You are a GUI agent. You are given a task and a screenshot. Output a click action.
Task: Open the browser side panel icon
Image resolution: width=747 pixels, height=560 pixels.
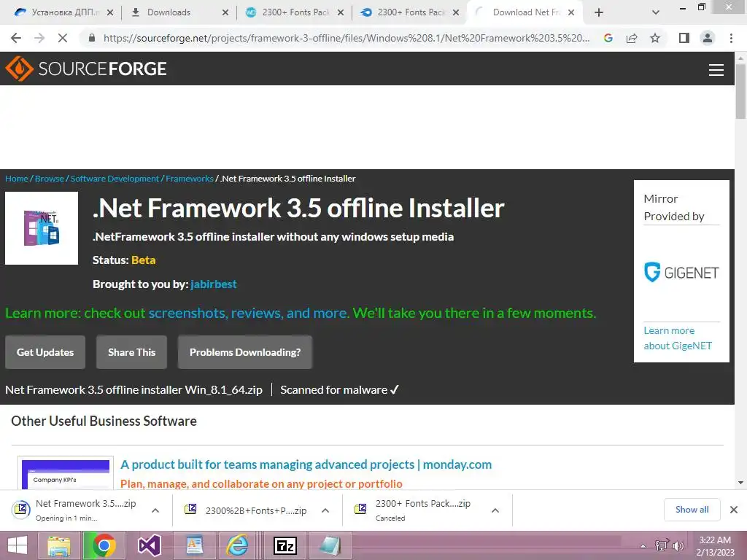[684, 38]
